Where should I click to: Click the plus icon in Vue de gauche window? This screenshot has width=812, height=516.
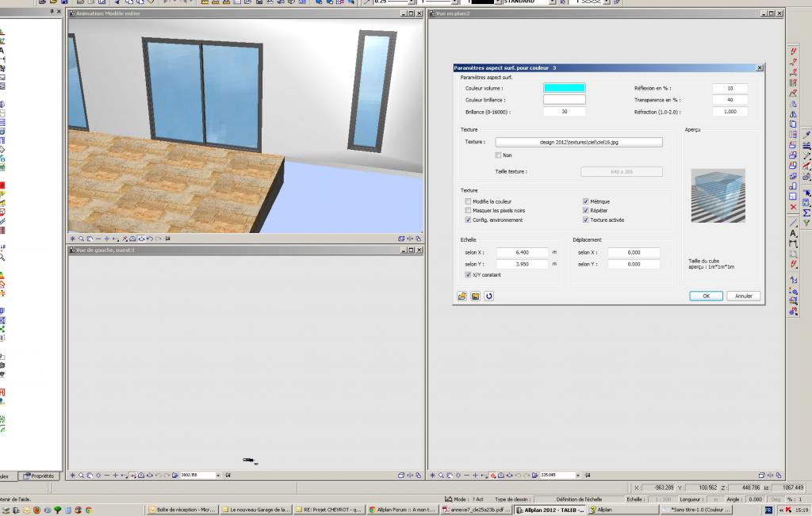point(116,475)
